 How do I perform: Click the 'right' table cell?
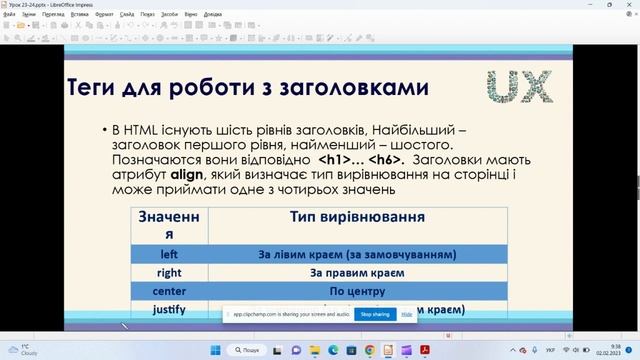(169, 273)
